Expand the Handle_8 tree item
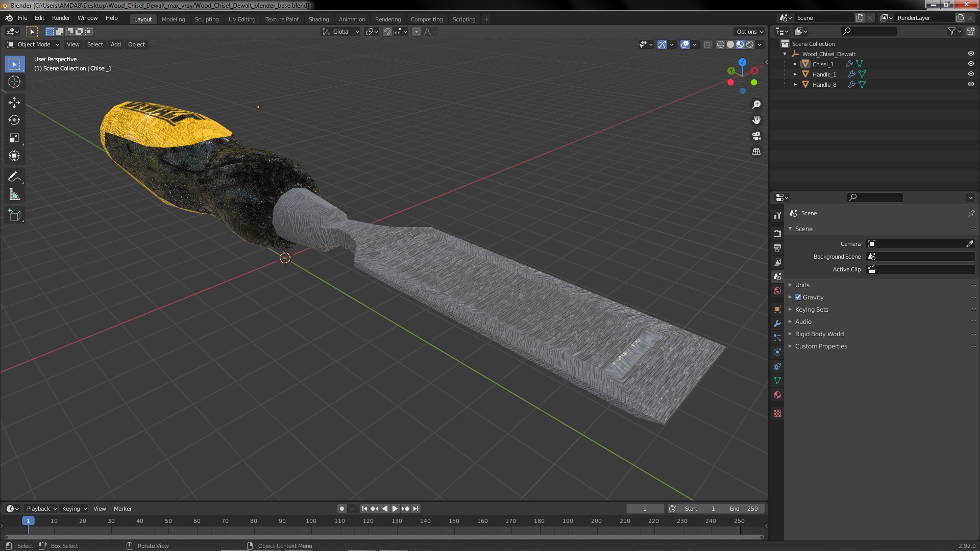 tap(795, 85)
